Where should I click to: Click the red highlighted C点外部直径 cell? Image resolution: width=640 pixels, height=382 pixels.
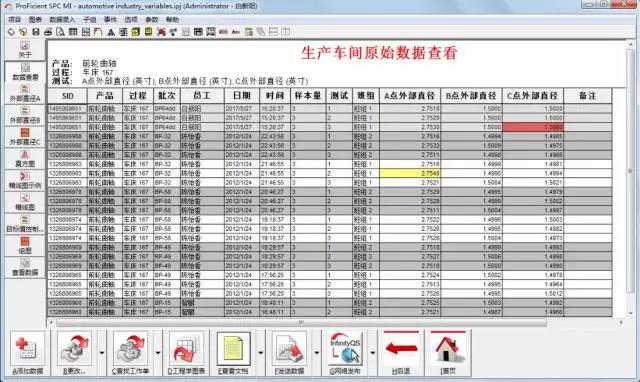[533, 127]
